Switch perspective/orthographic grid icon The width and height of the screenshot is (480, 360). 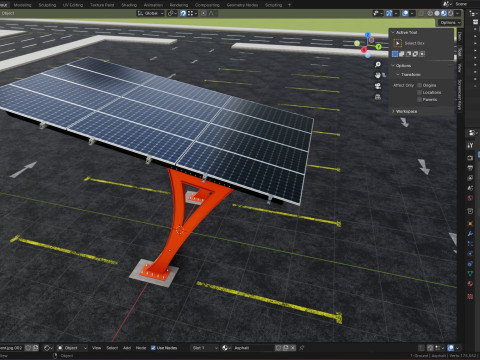click(x=378, y=97)
